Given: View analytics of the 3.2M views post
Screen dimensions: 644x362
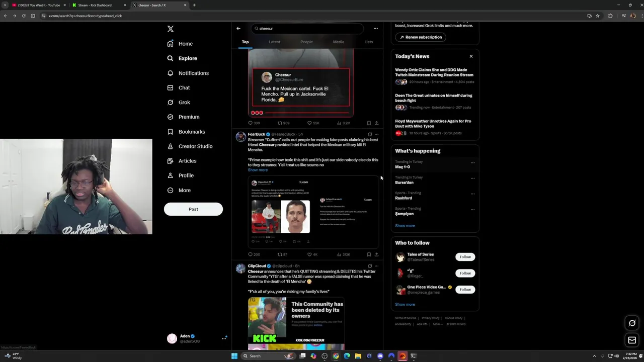Looking at the screenshot, I should (344, 123).
